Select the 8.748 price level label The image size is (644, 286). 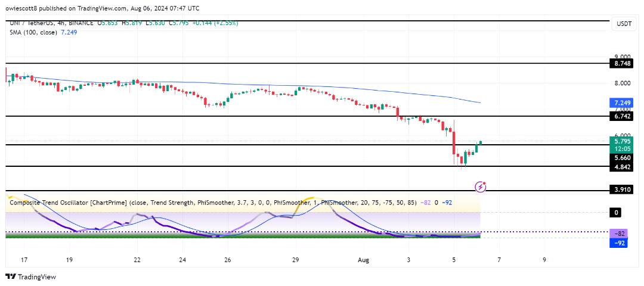(x=621, y=64)
